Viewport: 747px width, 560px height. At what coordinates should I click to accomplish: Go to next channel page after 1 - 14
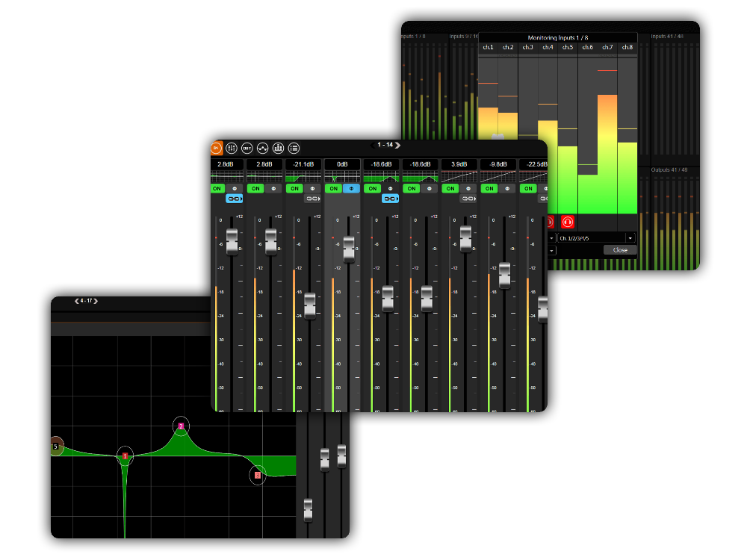click(397, 145)
